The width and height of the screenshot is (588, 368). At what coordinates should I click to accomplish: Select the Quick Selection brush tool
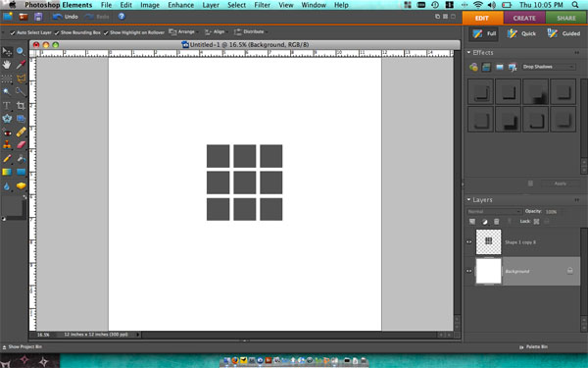(21, 91)
